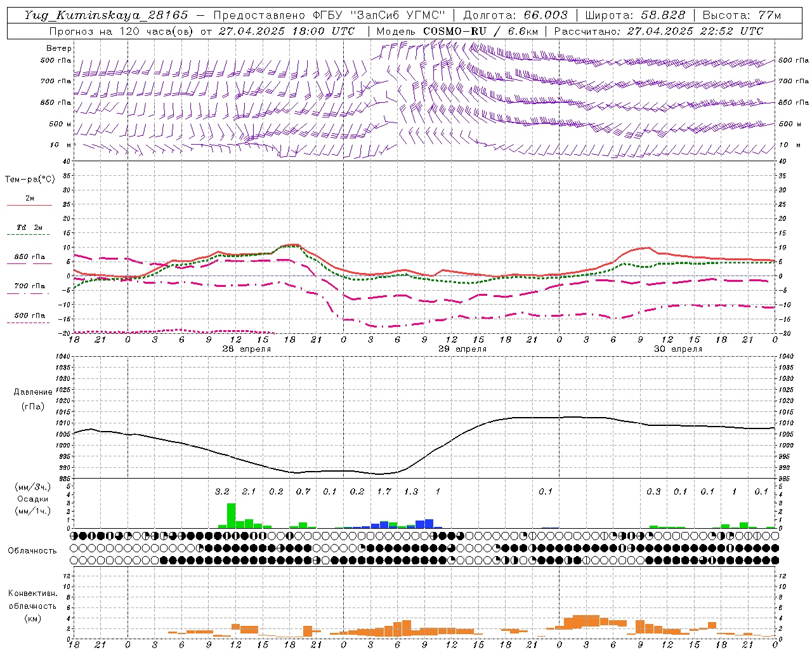Click the 0.3 precipitation total
The width and height of the screenshot is (812, 650).
click(653, 492)
